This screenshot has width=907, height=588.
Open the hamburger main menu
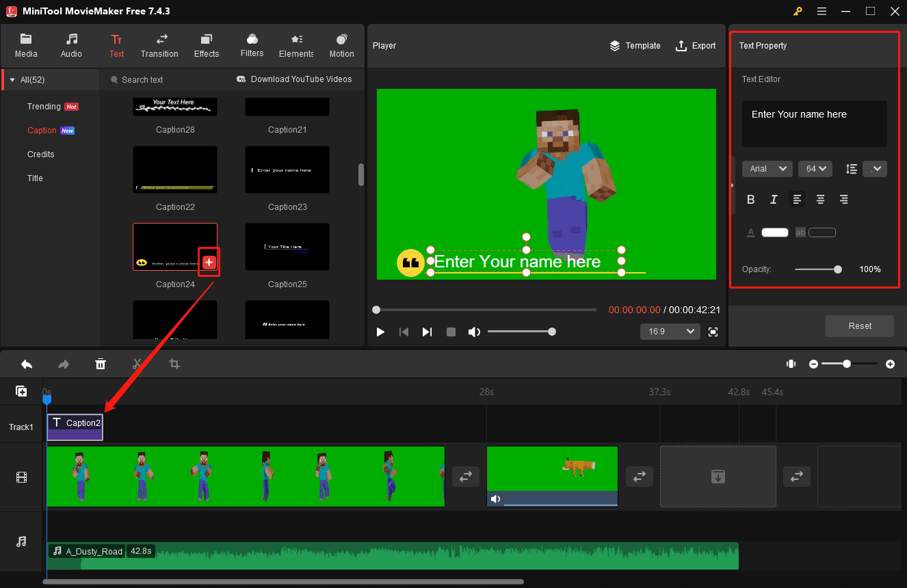[821, 11]
